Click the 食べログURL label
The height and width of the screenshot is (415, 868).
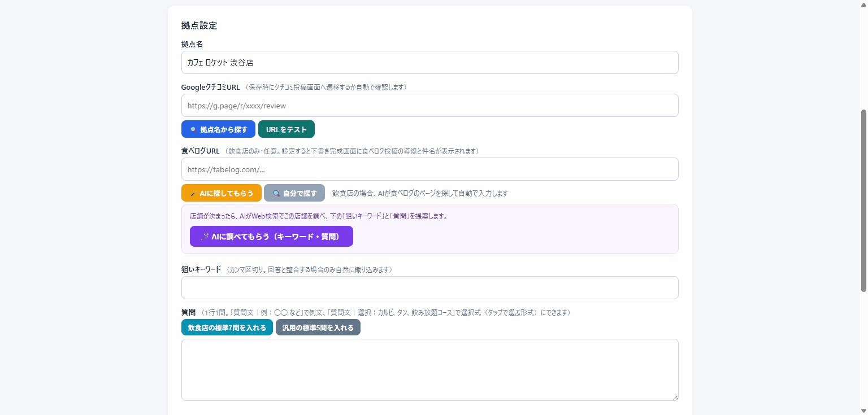point(200,151)
